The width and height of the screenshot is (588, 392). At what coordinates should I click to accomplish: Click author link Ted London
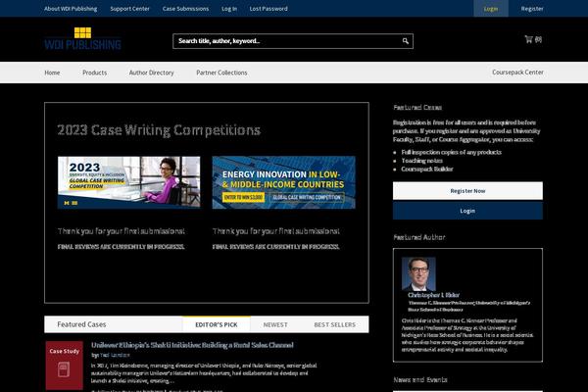click(115, 355)
